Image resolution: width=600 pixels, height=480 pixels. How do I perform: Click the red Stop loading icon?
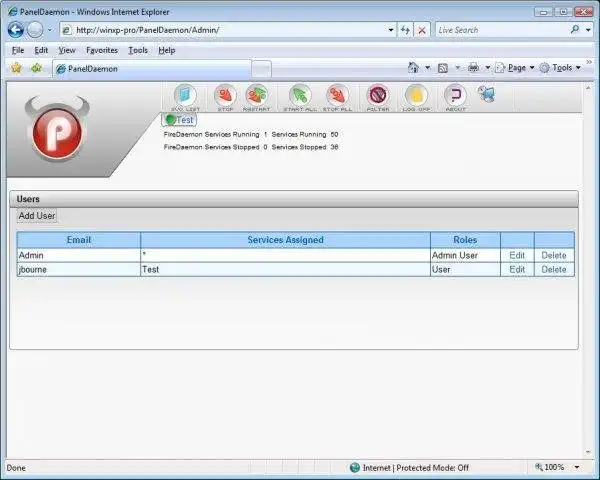click(422, 30)
